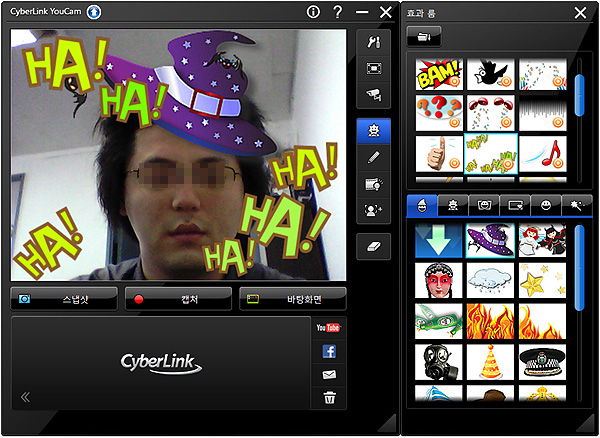Viewport: 600px width, 438px height.
Task: Minimize the CyberLink YouCam window
Action: click(362, 12)
